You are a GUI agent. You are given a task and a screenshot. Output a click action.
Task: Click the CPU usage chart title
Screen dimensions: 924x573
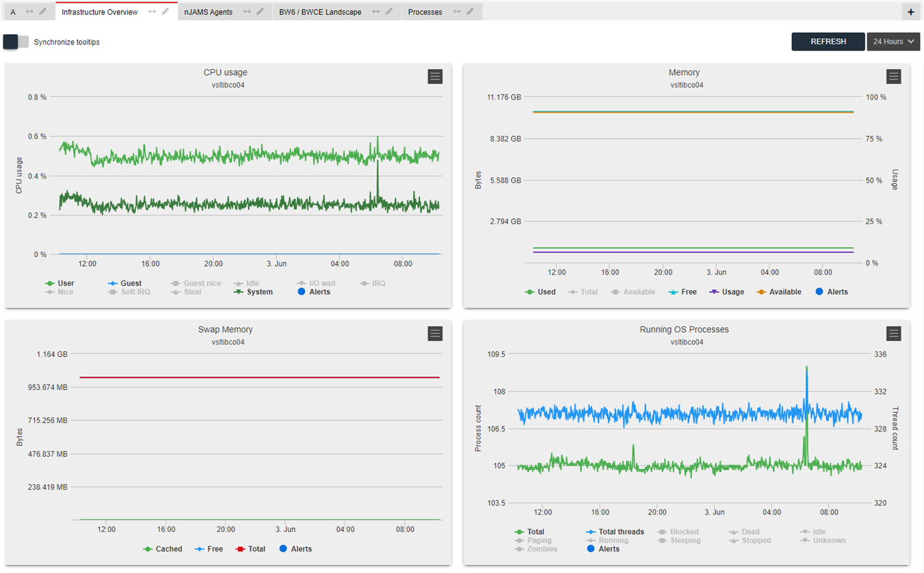pos(226,72)
